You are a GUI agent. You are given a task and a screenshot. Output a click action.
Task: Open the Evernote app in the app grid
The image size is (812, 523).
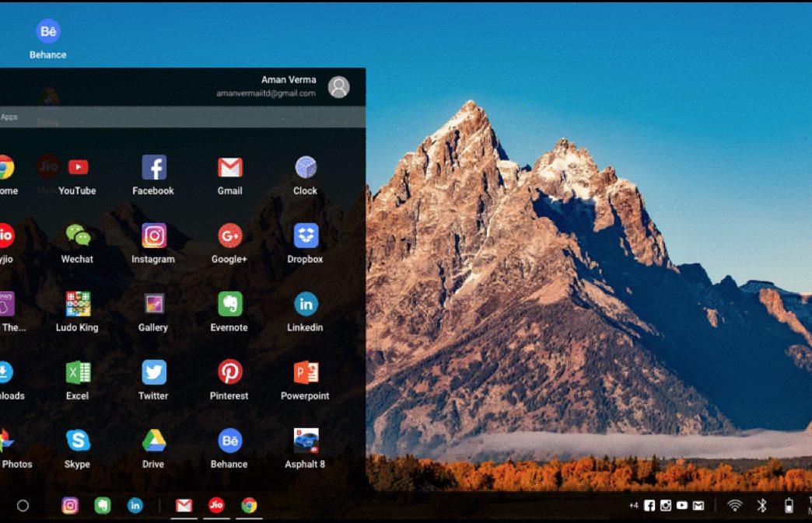[x=229, y=305]
